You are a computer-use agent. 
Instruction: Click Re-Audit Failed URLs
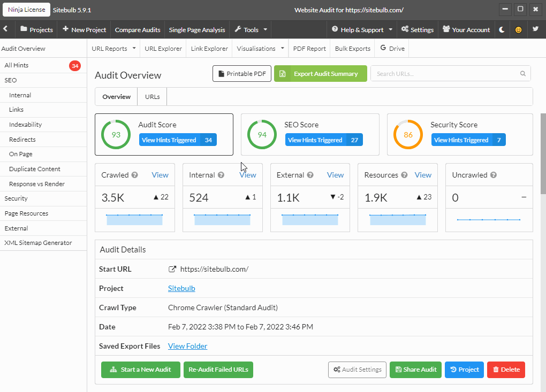pyautogui.click(x=218, y=370)
